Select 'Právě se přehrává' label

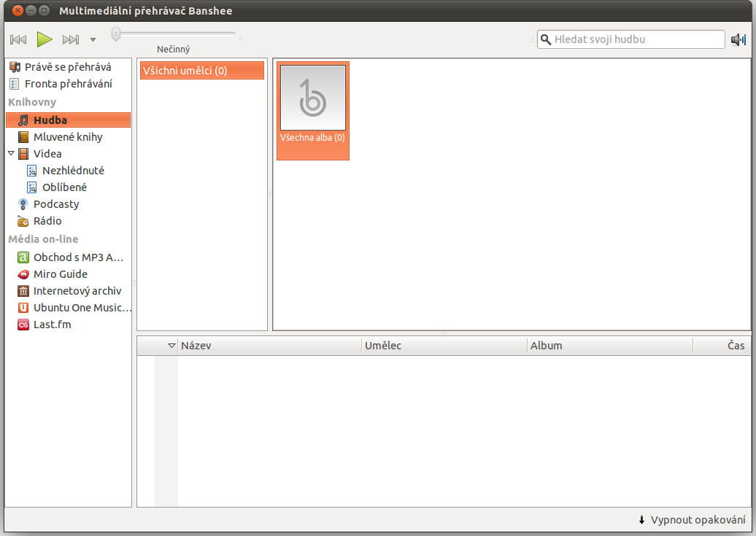68,67
